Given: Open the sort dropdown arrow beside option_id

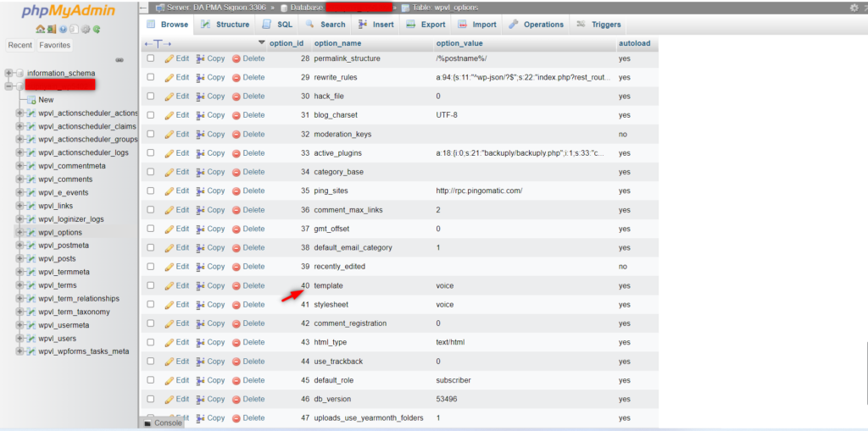Looking at the screenshot, I should click(261, 43).
